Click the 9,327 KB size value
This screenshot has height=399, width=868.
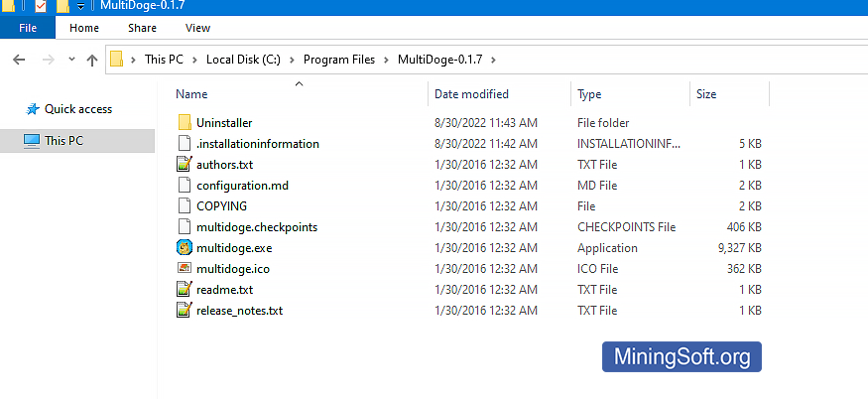pyautogui.click(x=739, y=248)
